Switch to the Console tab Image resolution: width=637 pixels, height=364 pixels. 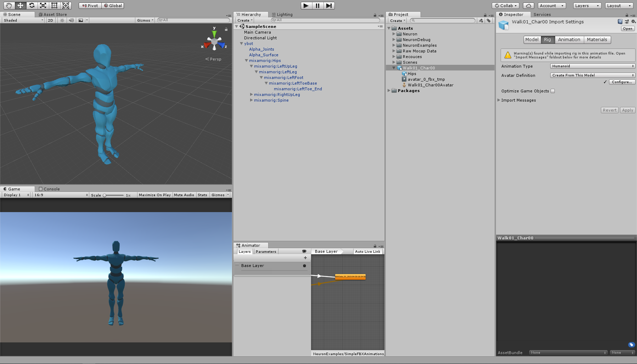tap(49, 188)
